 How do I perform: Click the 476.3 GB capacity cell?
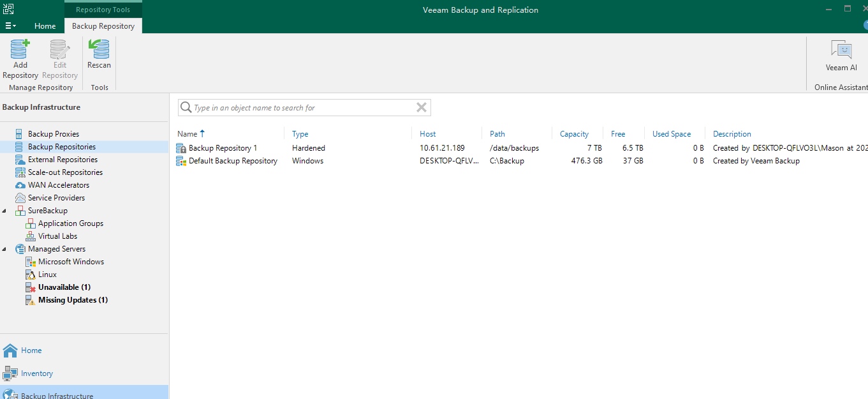pyautogui.click(x=587, y=161)
